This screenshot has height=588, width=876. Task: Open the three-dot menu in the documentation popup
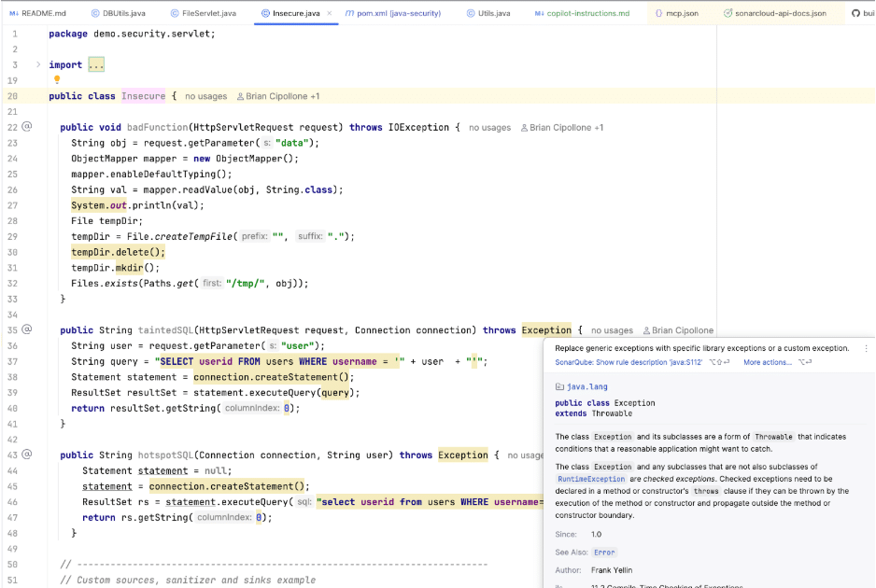pyautogui.click(x=866, y=348)
